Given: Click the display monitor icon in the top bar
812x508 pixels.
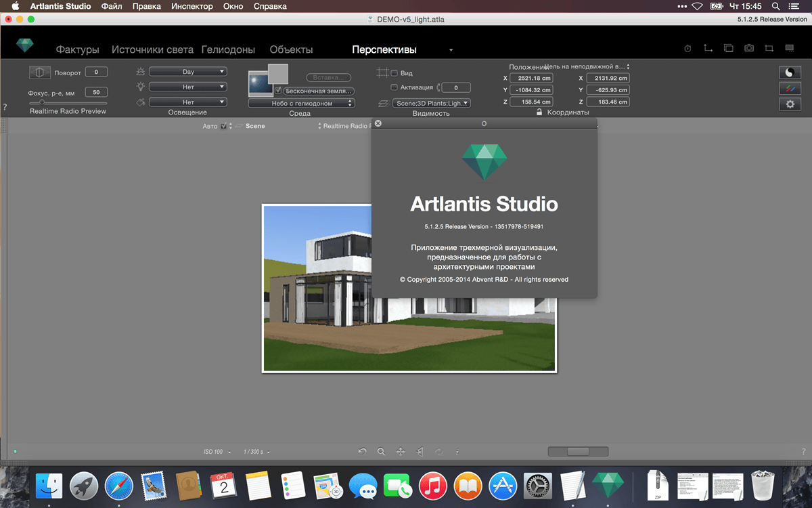Looking at the screenshot, I should tap(790, 49).
